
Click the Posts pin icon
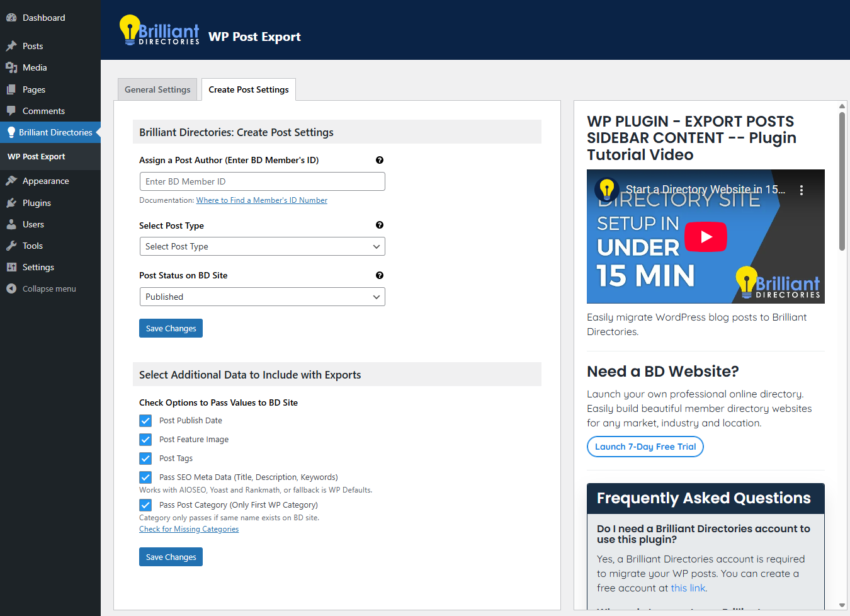[x=11, y=46]
